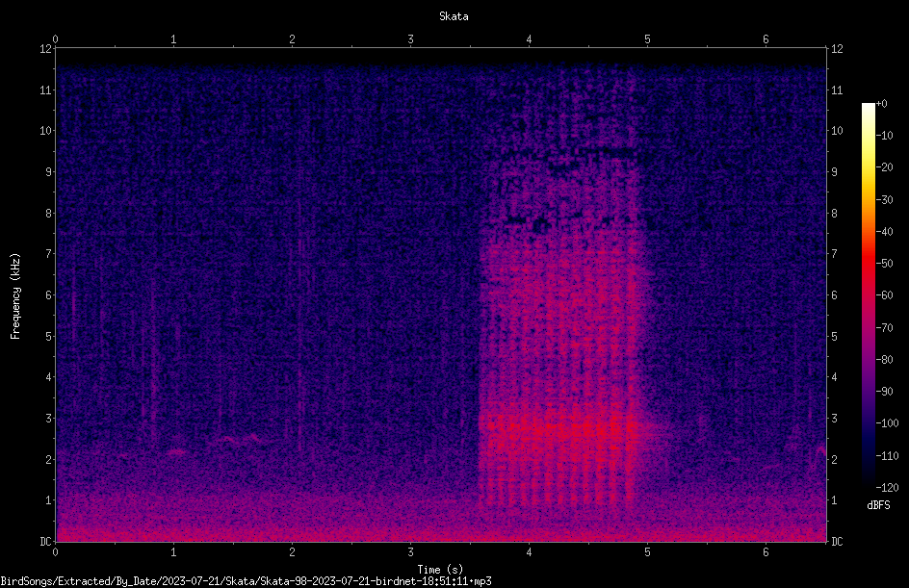This screenshot has width=909, height=588.
Task: Select the -120 label at the scale bottom
Action: tap(887, 488)
